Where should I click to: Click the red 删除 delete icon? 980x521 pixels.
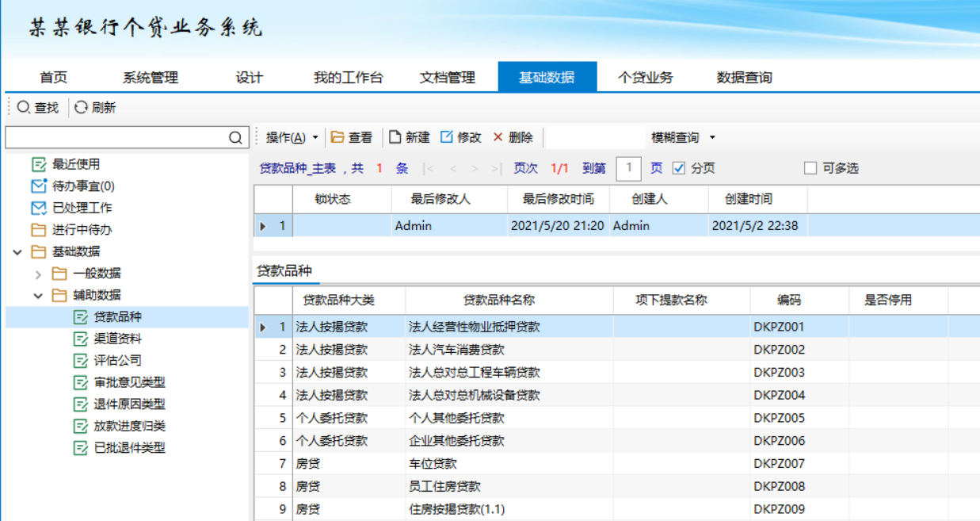click(498, 137)
